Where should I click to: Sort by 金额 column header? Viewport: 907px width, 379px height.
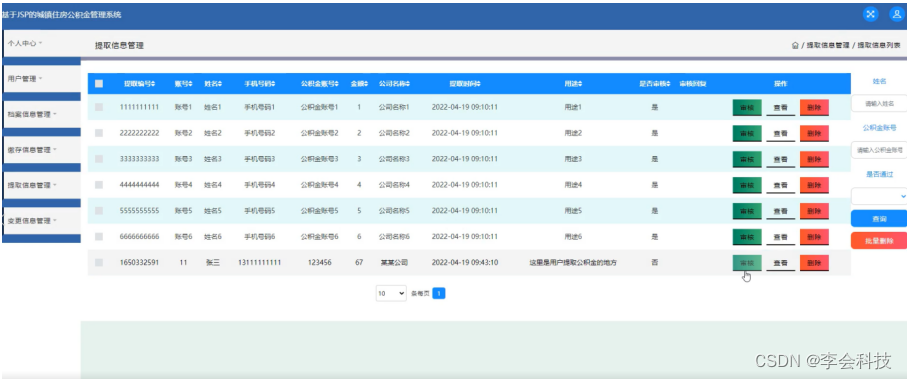tap(359, 84)
